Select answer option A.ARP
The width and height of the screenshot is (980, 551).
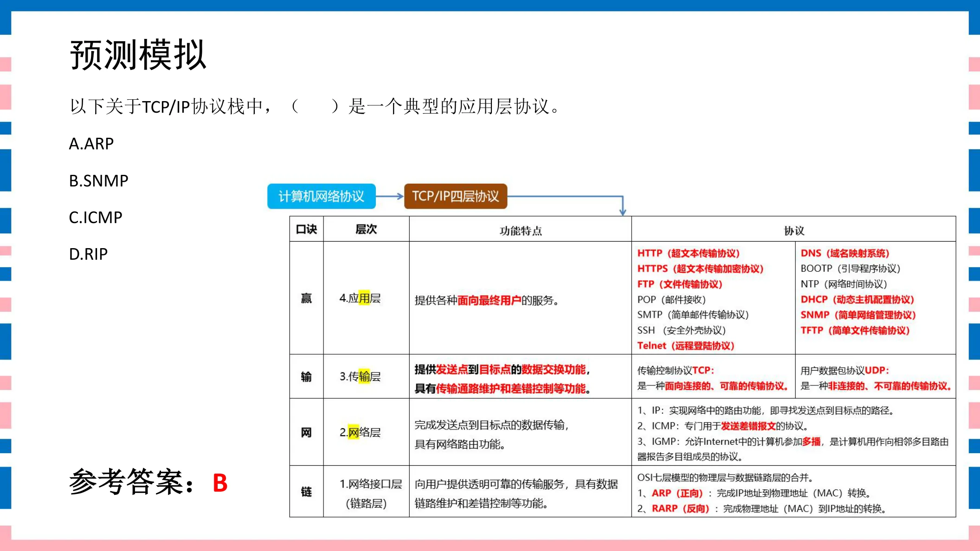(91, 144)
